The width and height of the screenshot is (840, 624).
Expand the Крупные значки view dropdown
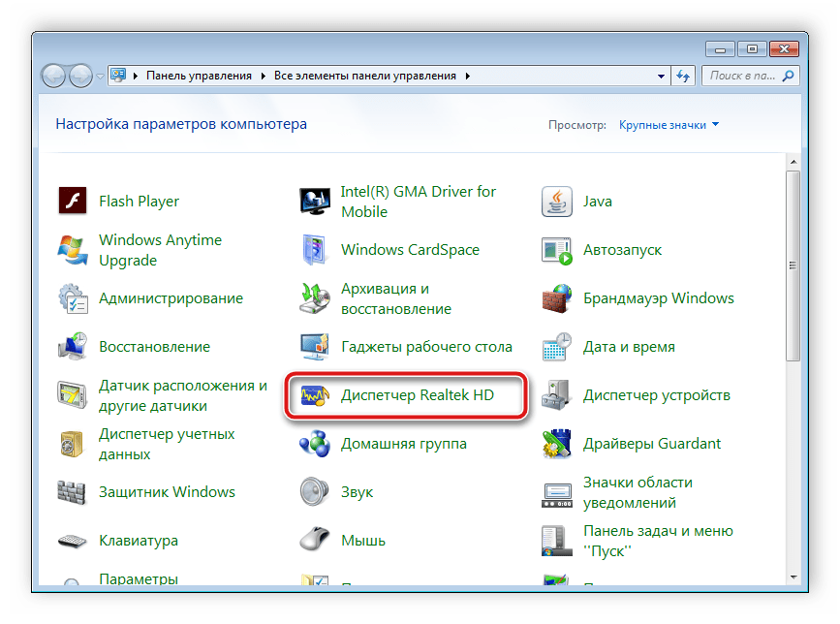tap(715, 125)
